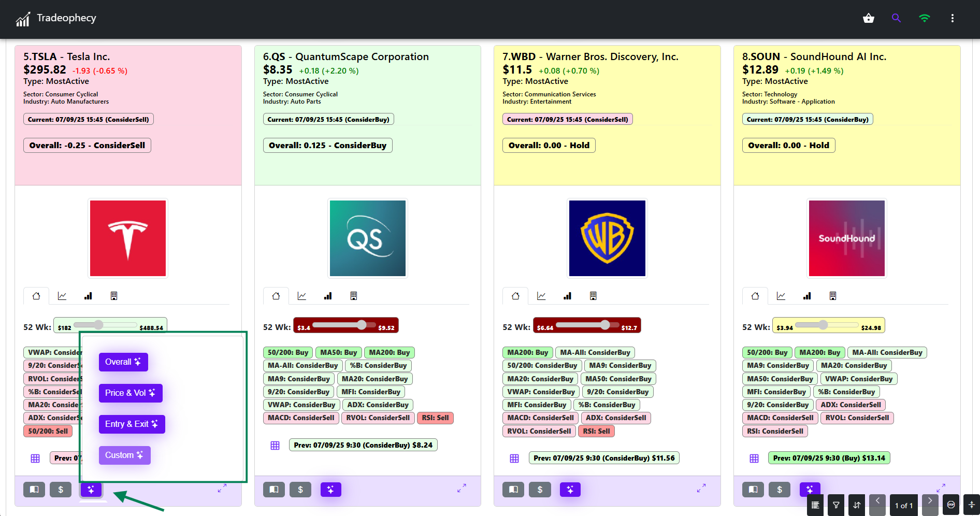Open the shopping basket icon in header
This screenshot has width=980, height=516.
point(869,18)
